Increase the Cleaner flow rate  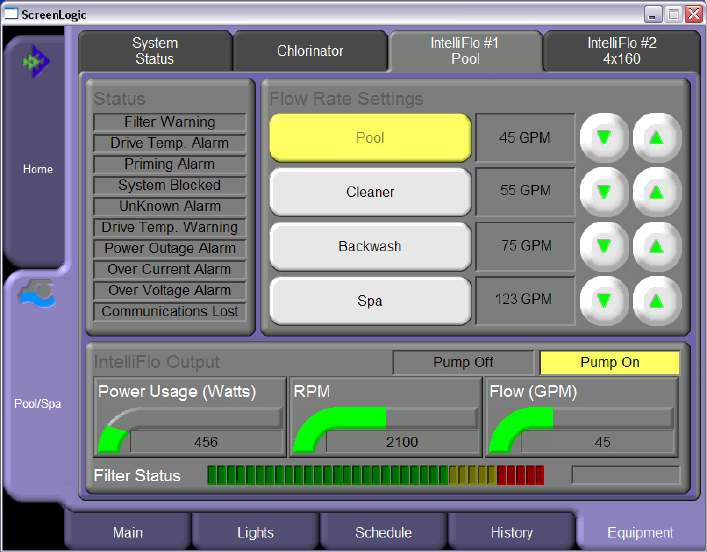pos(657,192)
